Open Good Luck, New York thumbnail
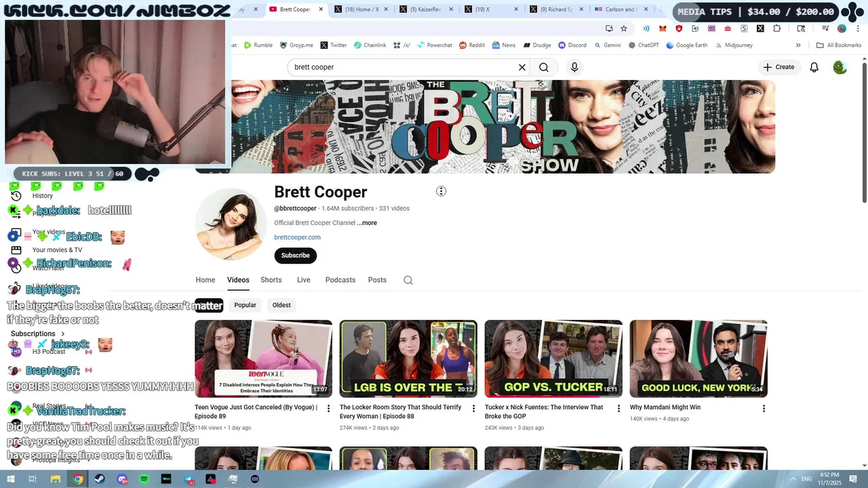This screenshot has height=488, width=868. [698, 359]
